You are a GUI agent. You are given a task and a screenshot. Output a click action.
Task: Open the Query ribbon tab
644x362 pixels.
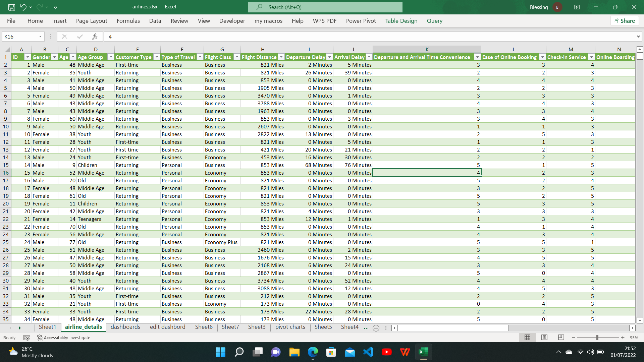pos(434,21)
